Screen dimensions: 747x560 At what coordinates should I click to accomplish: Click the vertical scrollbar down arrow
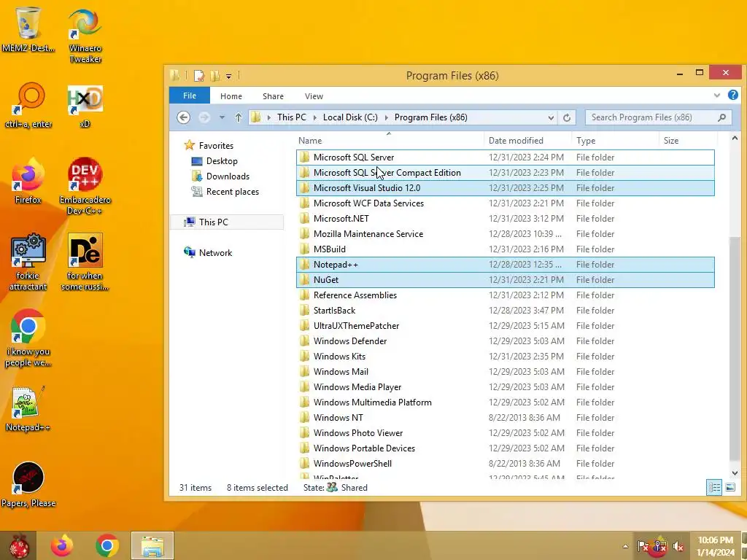(x=734, y=472)
